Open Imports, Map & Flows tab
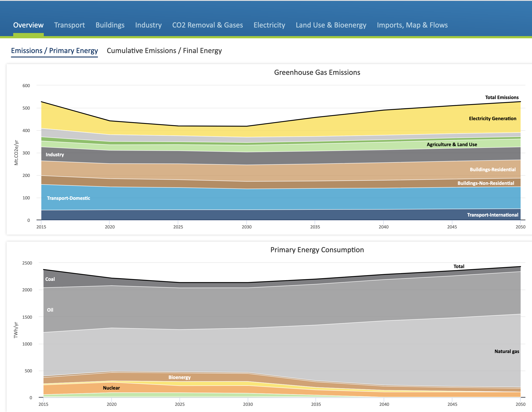The image size is (532, 412). [412, 25]
